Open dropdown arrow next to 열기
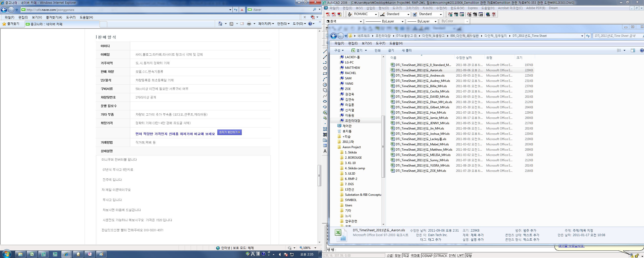Image resolution: width=644 pixels, height=258 pixels. pyautogui.click(x=366, y=50)
